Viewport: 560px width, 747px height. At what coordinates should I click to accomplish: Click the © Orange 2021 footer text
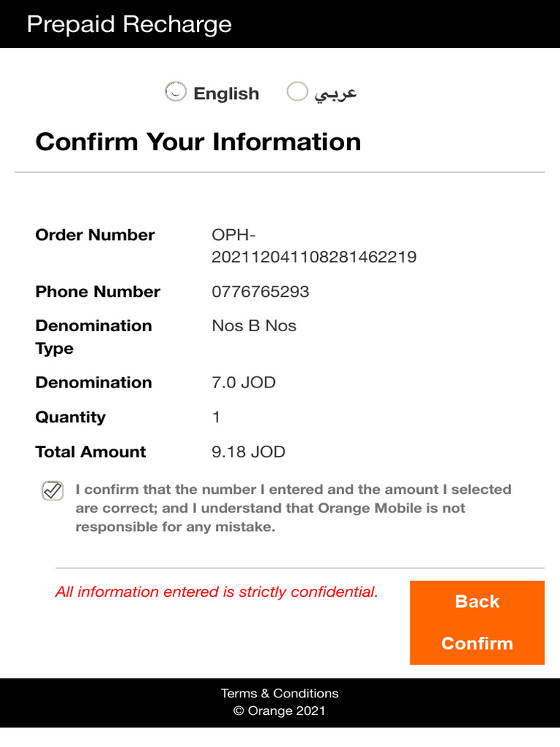(279, 711)
